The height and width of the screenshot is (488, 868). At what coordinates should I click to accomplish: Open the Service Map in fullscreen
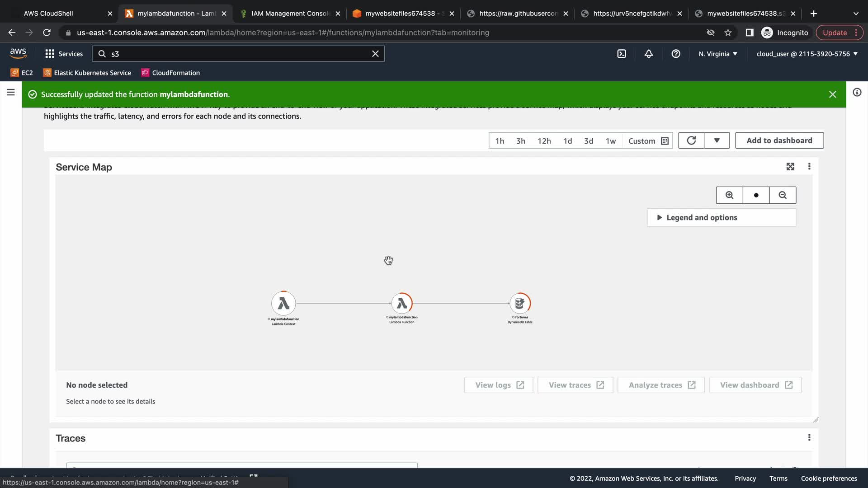(790, 167)
